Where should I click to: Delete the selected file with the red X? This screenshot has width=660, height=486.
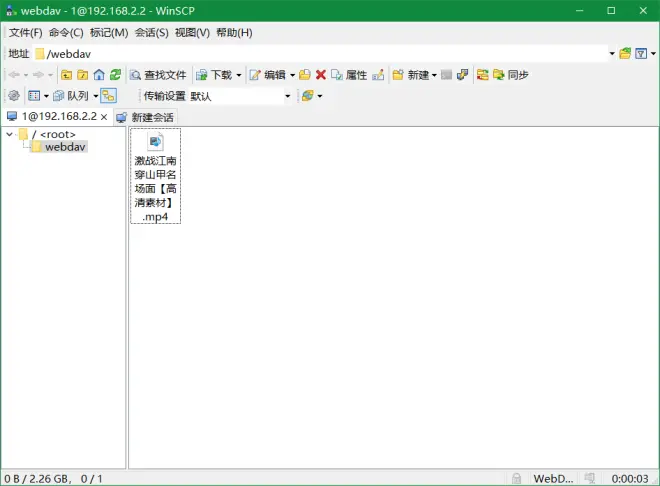point(321,75)
